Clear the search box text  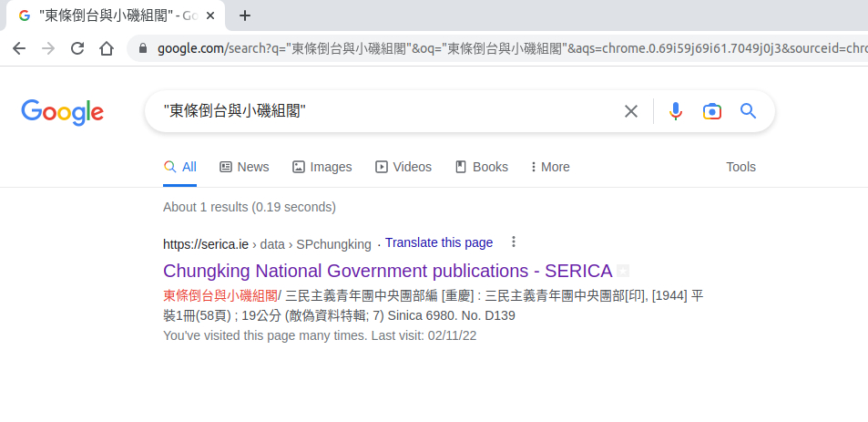coord(630,111)
